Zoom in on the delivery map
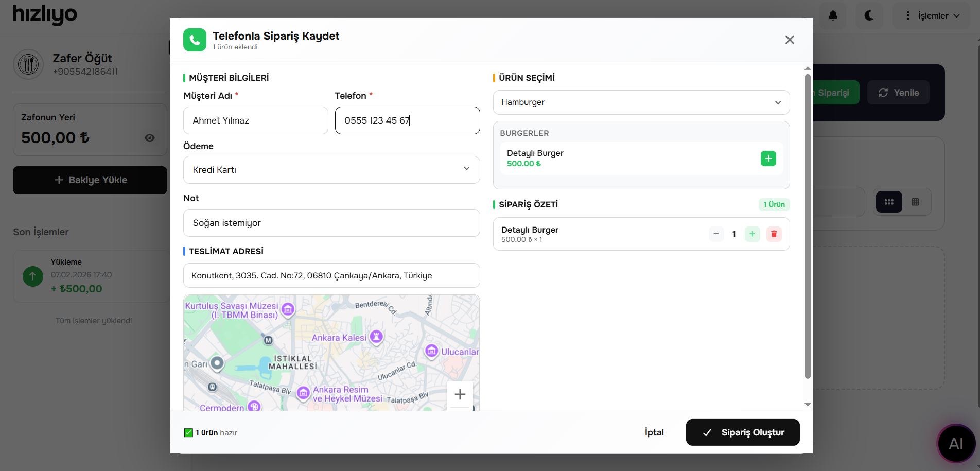 pos(460,394)
